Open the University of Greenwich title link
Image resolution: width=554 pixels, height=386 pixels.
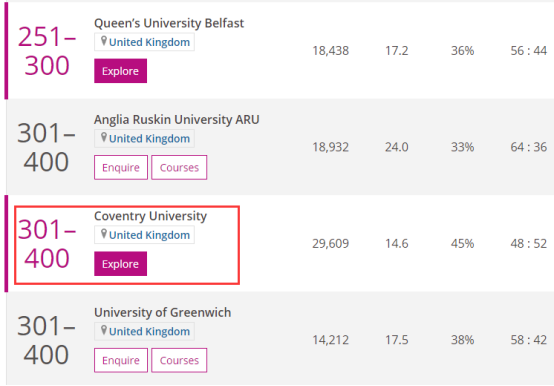[x=163, y=313]
